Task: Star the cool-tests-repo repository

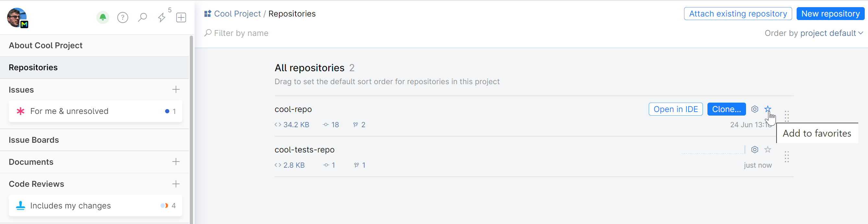Action: [x=767, y=150]
